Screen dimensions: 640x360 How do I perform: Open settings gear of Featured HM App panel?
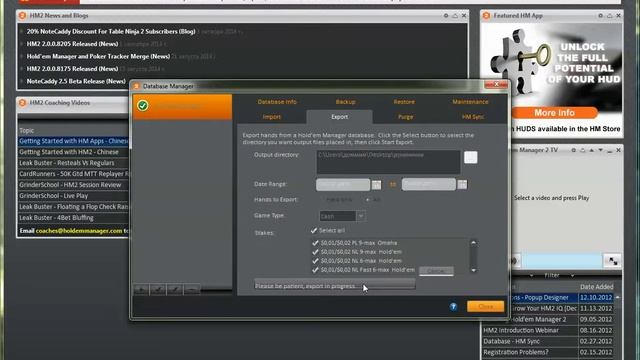(600, 16)
